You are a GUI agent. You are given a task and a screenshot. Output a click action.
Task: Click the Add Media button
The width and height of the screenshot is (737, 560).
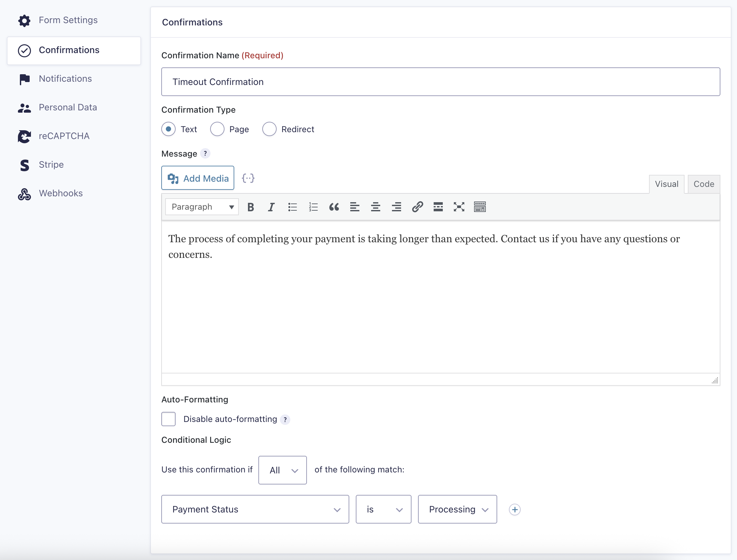pos(198,178)
